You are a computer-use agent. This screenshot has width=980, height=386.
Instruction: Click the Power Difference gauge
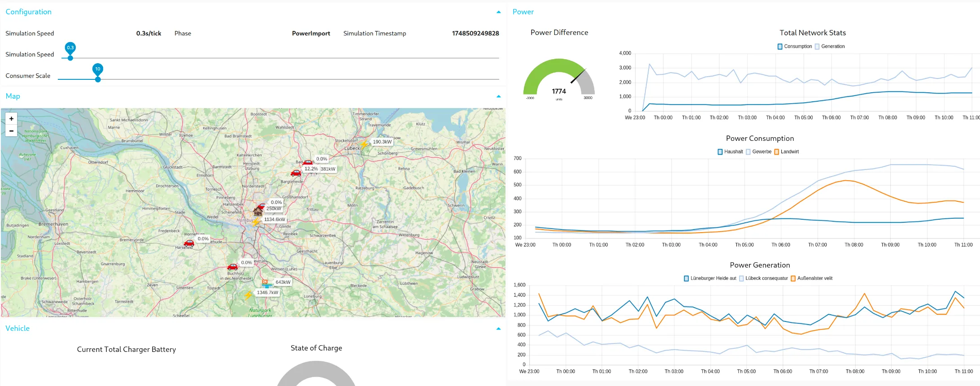pyautogui.click(x=559, y=78)
